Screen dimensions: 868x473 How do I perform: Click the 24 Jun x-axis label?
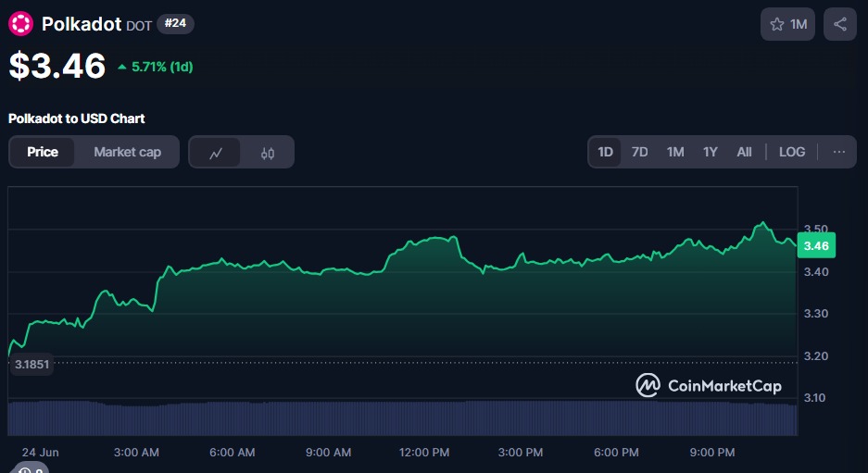40,453
